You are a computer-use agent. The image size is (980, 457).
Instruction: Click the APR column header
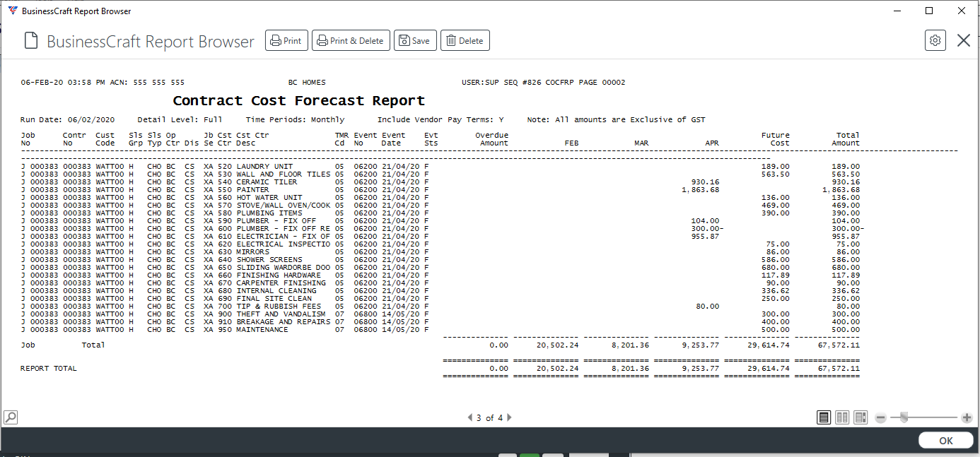(x=712, y=143)
